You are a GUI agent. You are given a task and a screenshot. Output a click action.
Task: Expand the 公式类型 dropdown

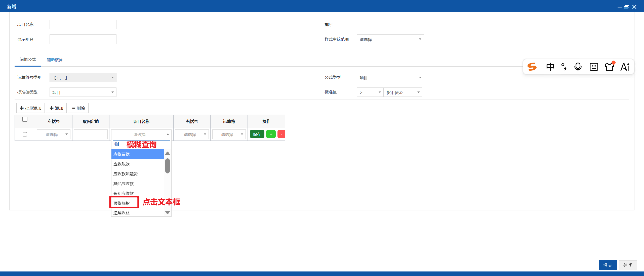coord(390,77)
